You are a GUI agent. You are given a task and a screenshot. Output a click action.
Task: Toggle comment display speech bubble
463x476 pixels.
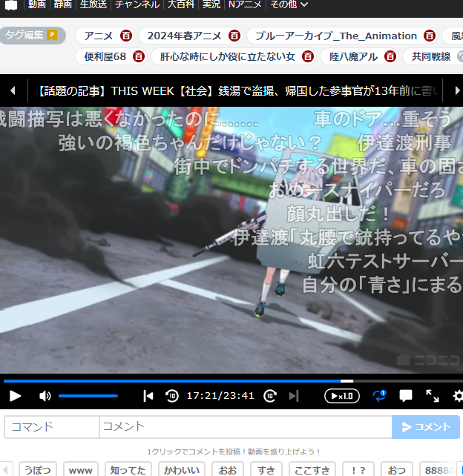(x=406, y=396)
